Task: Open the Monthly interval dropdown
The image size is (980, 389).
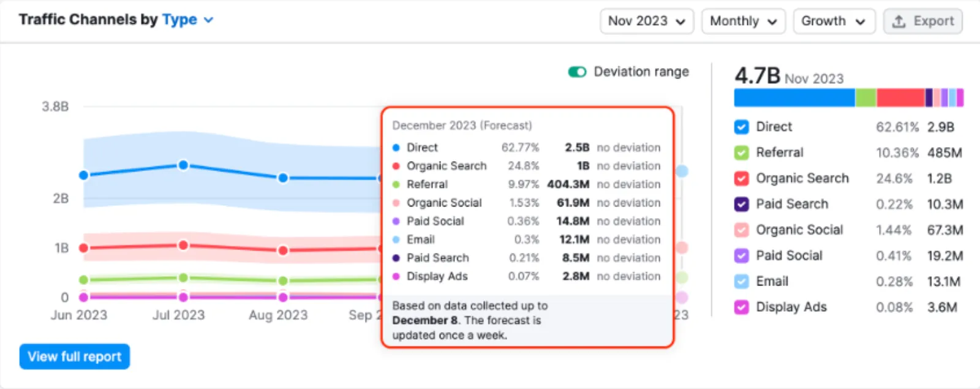Action: (743, 21)
